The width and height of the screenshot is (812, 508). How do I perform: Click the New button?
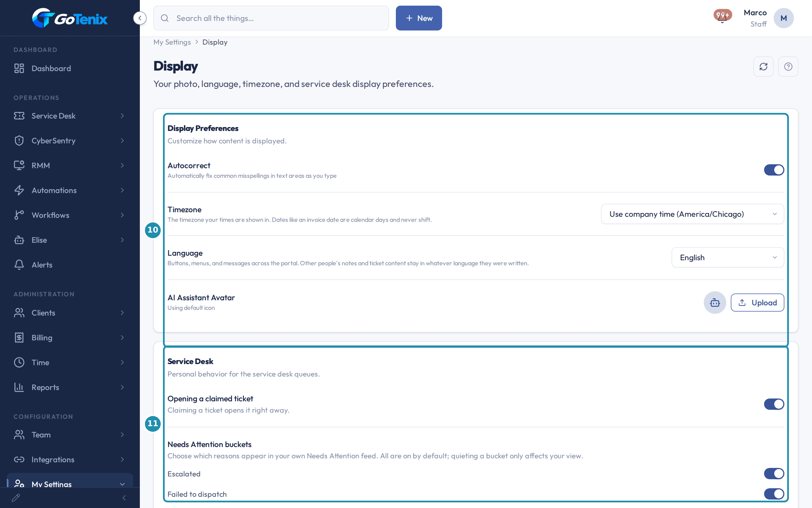coord(419,18)
